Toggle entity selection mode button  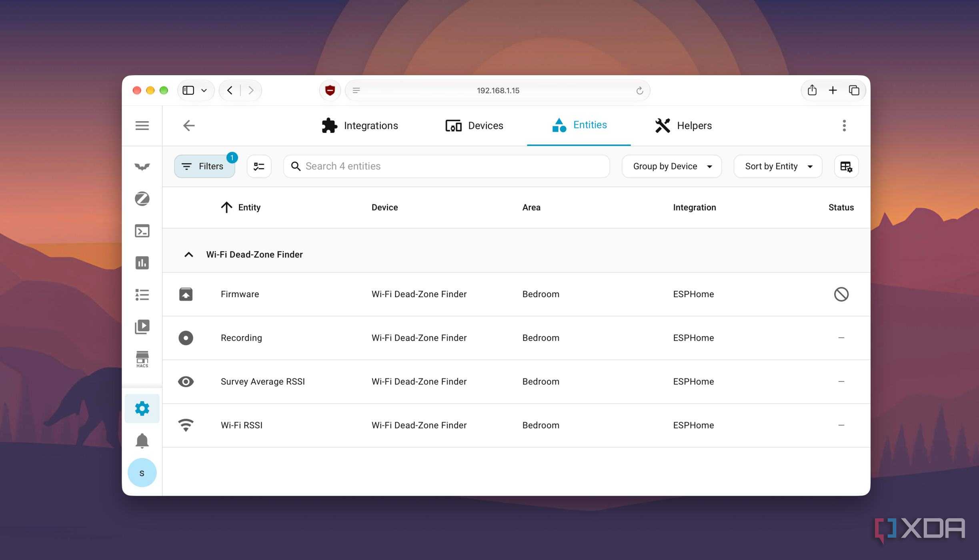click(259, 166)
